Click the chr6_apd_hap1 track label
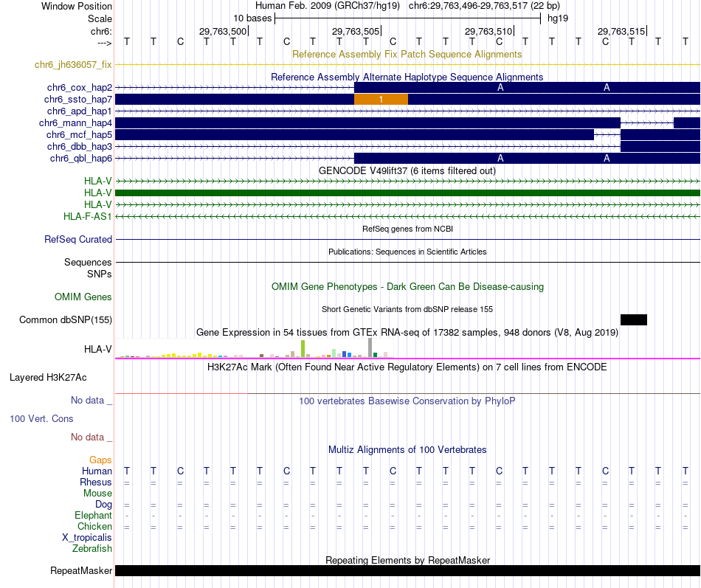Screen dimensions: 701x588 [80, 111]
